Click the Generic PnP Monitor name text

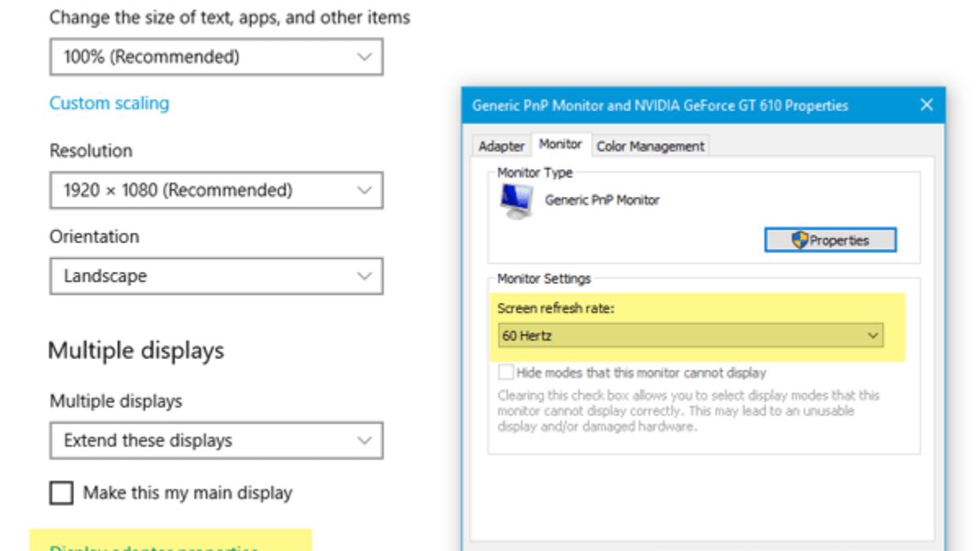click(x=602, y=200)
